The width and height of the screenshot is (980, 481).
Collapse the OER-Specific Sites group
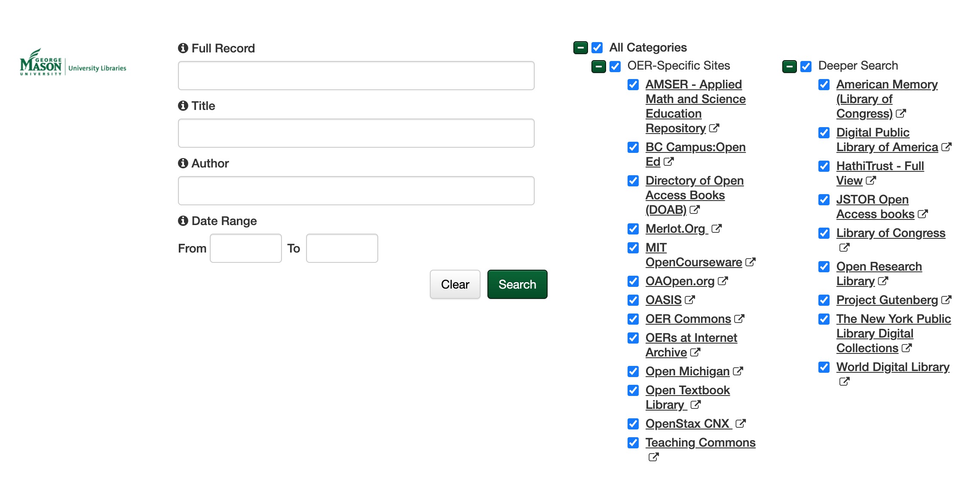598,66
